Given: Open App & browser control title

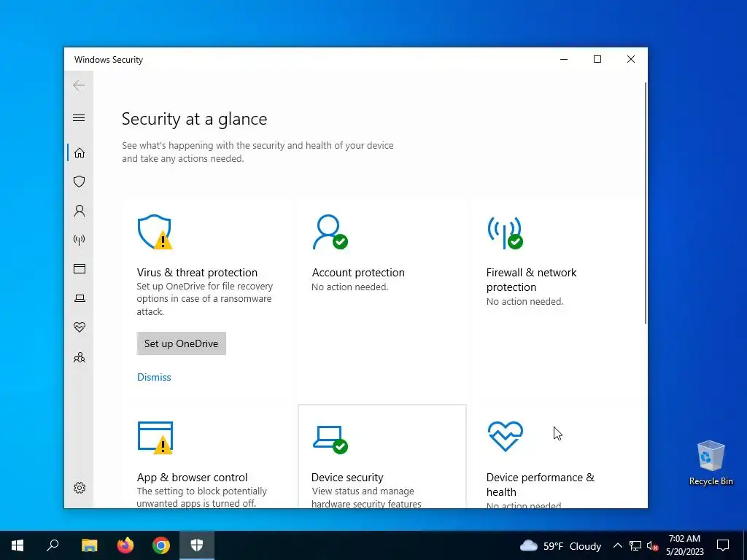Looking at the screenshot, I should click(x=192, y=477).
